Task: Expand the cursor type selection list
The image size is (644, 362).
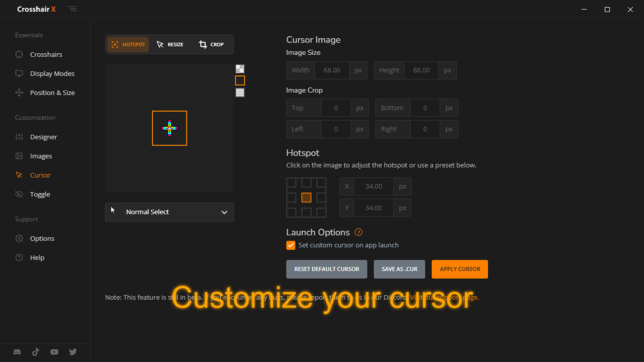Action: tap(224, 212)
